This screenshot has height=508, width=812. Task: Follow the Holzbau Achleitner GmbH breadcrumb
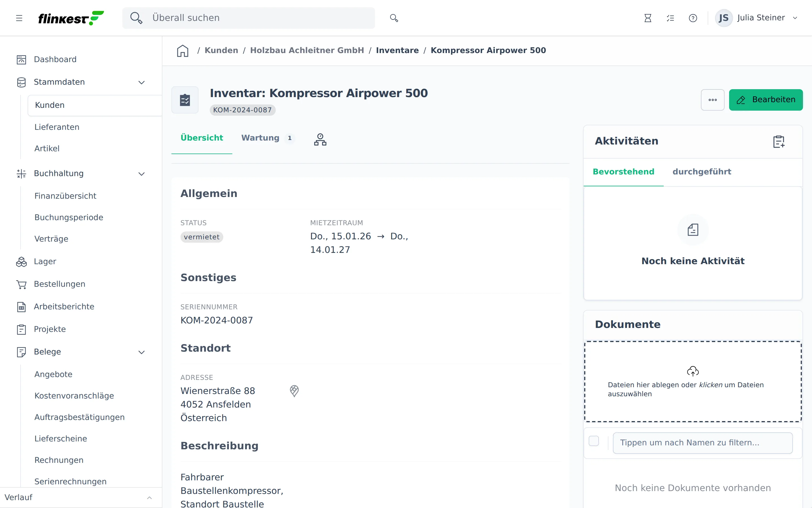click(307, 51)
